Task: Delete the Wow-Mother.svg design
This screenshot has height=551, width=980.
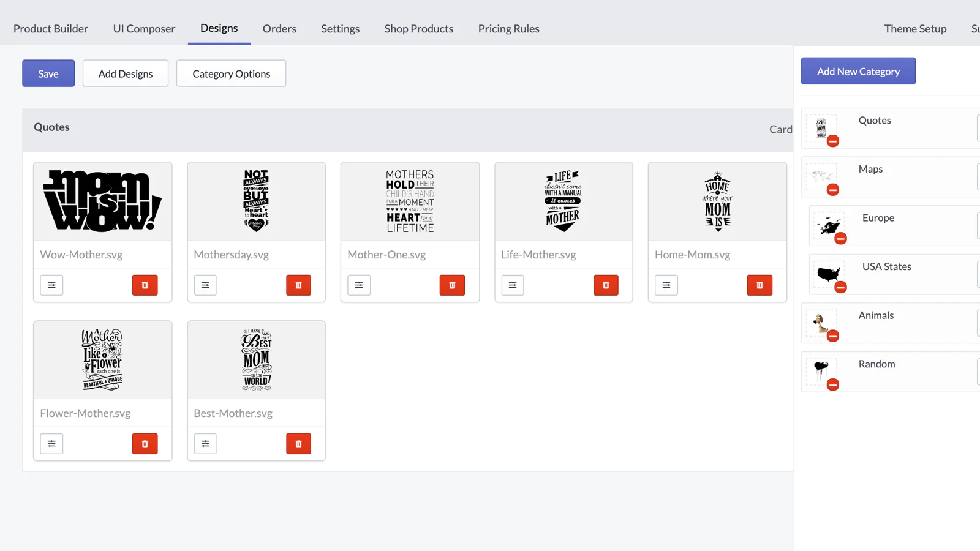Action: 145,285
